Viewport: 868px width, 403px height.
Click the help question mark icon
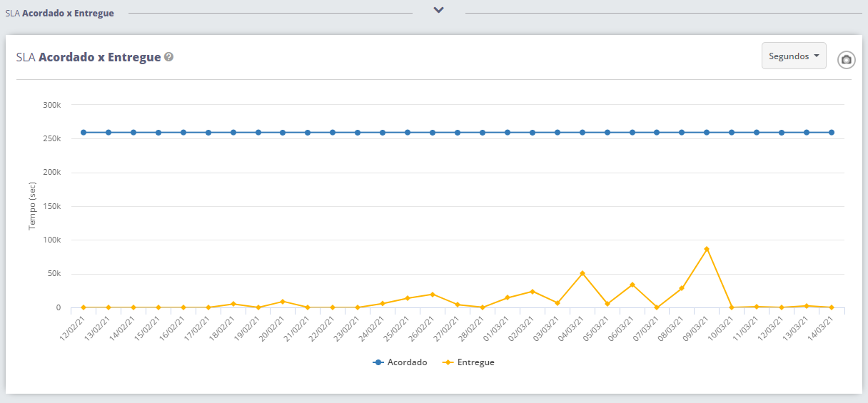(169, 57)
